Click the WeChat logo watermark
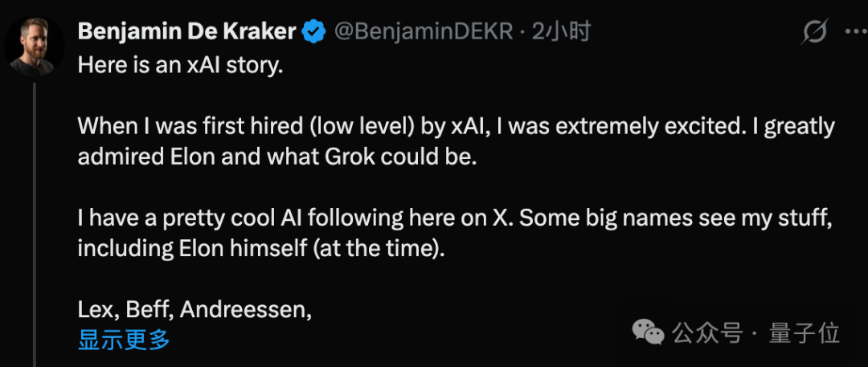The image size is (868, 367). (648, 332)
